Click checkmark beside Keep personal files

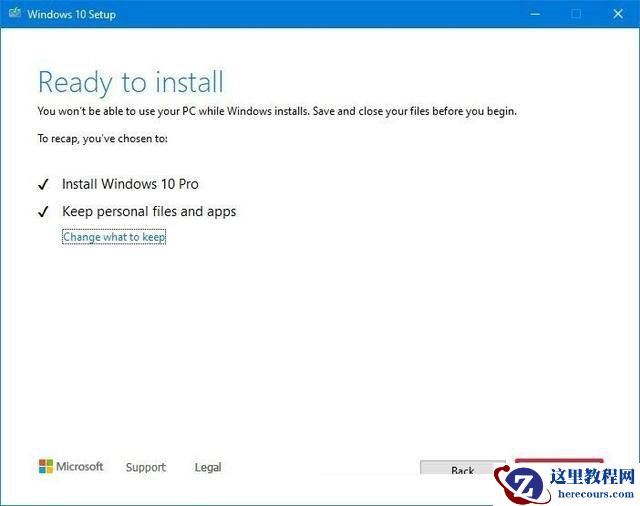click(x=43, y=212)
